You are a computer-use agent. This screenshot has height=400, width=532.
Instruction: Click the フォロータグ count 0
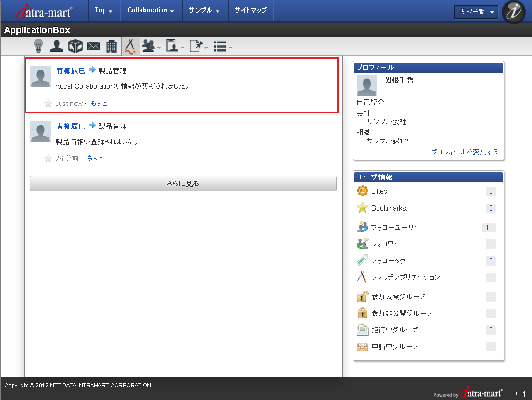click(x=490, y=260)
